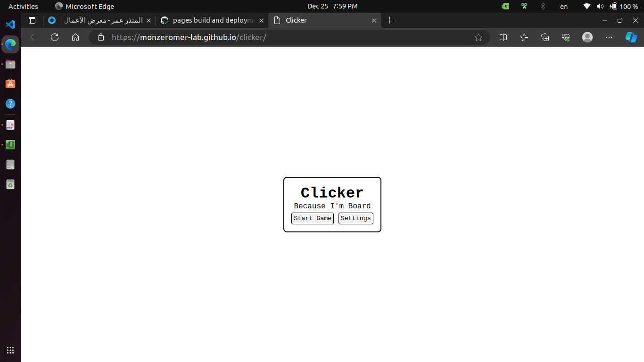Image resolution: width=644 pixels, height=362 pixels.
Task: Open the game Settings button
Action: point(355,218)
